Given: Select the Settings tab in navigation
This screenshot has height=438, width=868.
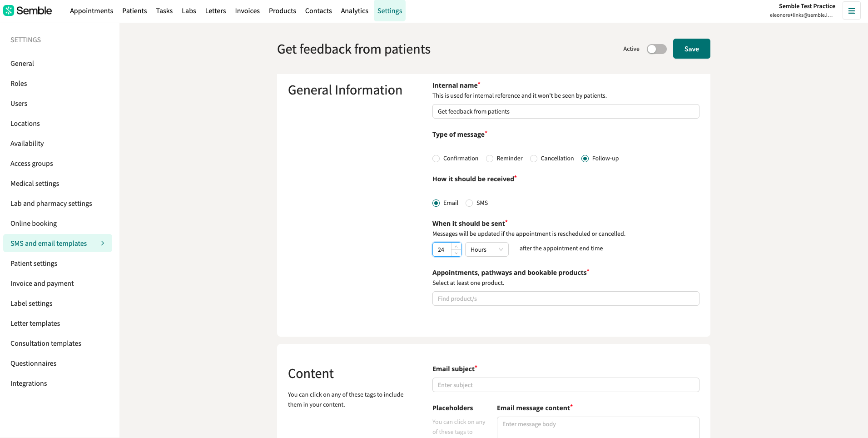Looking at the screenshot, I should [390, 11].
